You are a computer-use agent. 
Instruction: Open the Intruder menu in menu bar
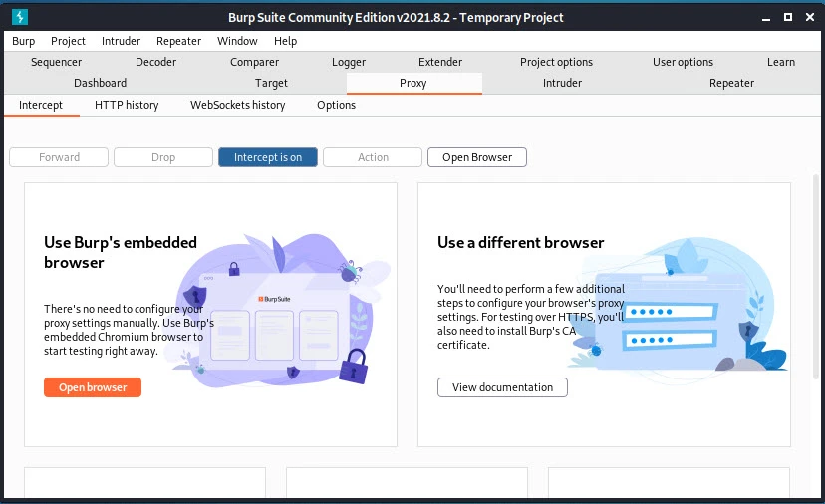[x=121, y=41]
